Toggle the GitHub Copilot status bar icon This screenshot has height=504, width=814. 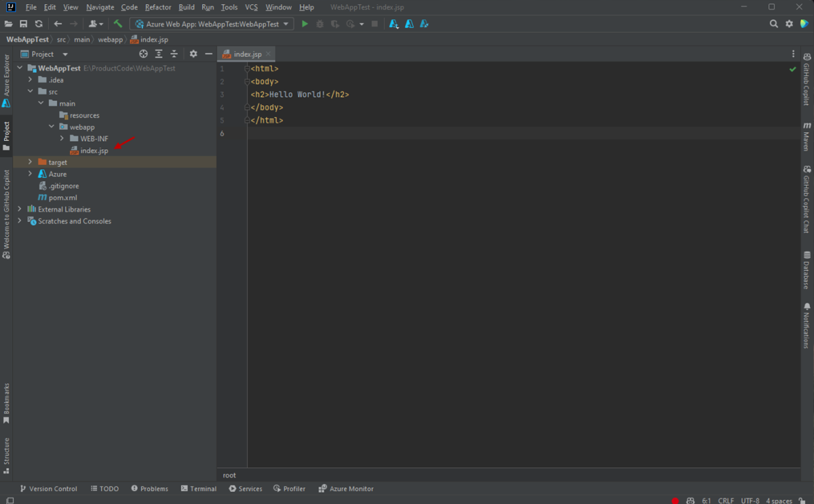click(x=691, y=500)
